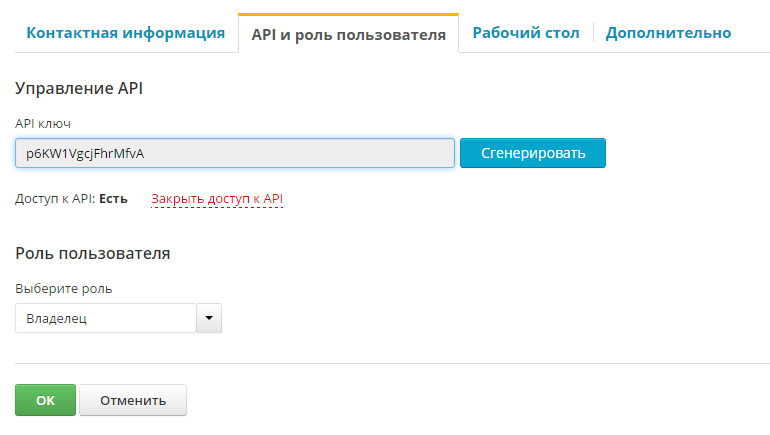
Task: Focus the API ключ input field
Action: coord(235,153)
